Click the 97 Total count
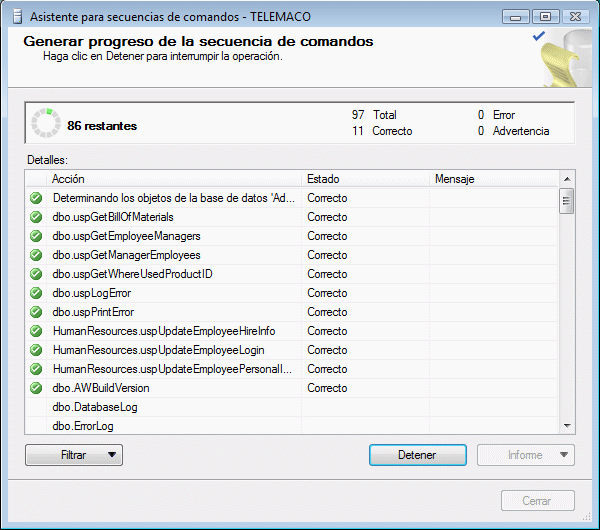 click(x=374, y=115)
